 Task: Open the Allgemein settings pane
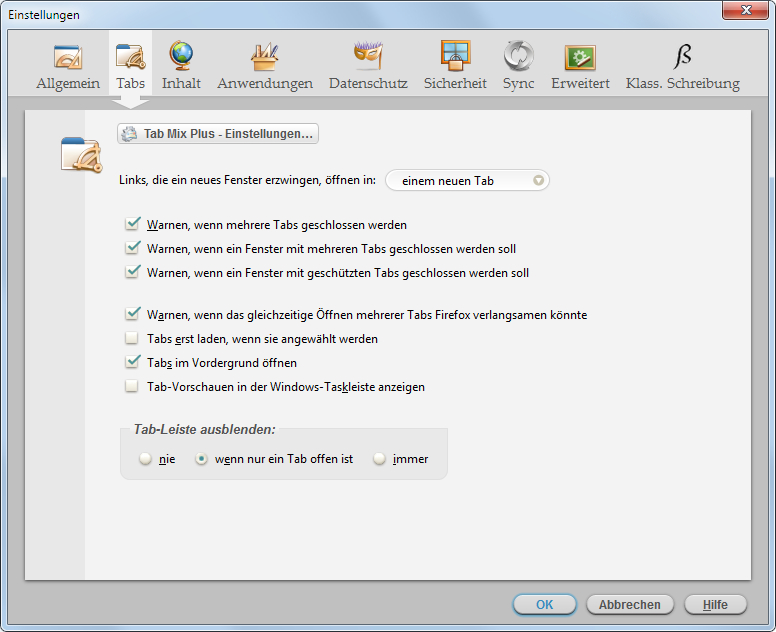pyautogui.click(x=68, y=66)
